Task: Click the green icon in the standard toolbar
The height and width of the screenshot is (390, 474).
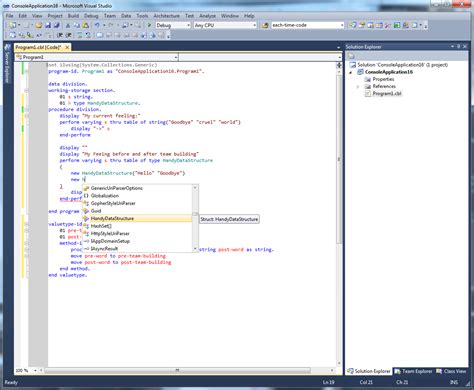Action: pyautogui.click(x=397, y=25)
